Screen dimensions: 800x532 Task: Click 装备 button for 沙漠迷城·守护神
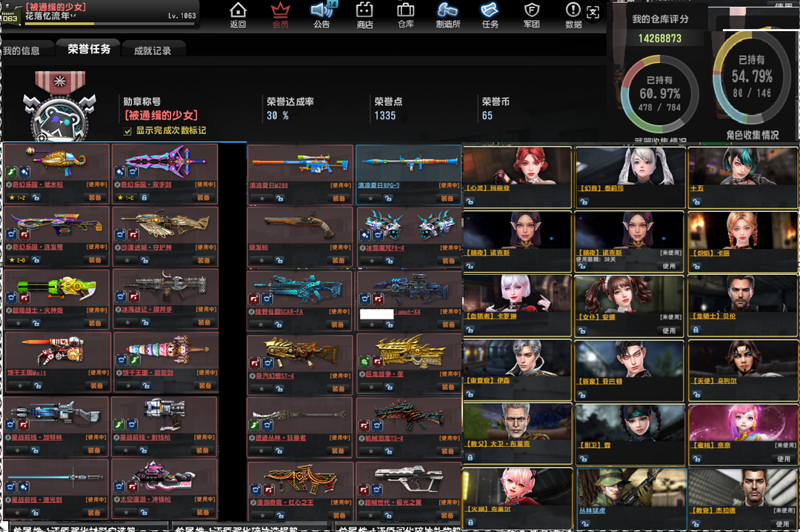pos(204,260)
